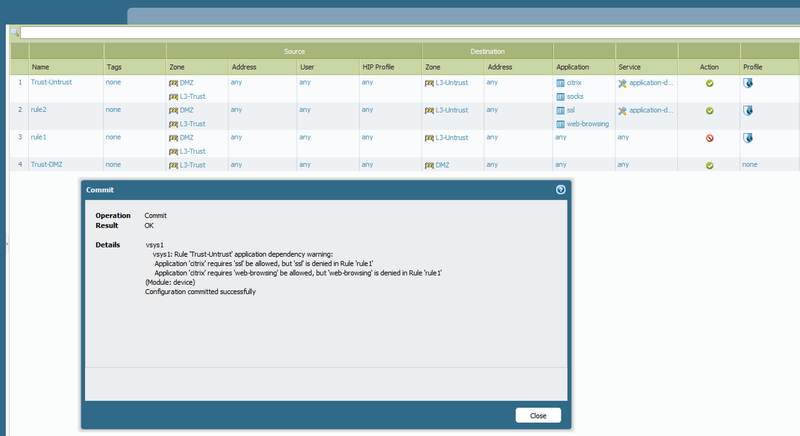Click the Name column header
This screenshot has width=800, height=436.
point(66,67)
